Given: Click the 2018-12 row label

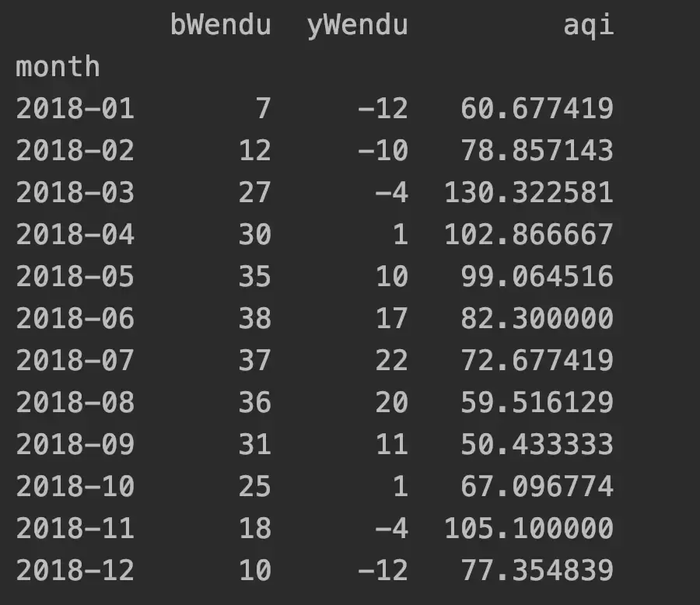Looking at the screenshot, I should tap(75, 571).
